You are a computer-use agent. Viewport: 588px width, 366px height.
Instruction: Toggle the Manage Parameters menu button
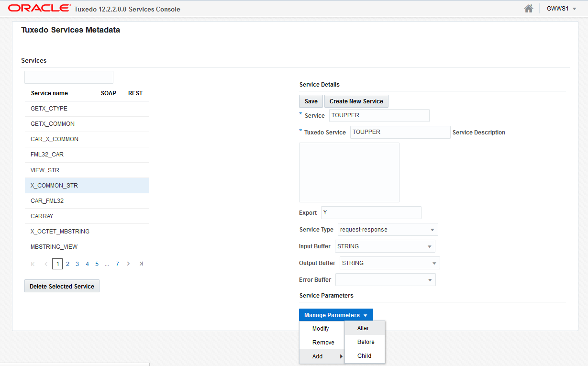[336, 315]
